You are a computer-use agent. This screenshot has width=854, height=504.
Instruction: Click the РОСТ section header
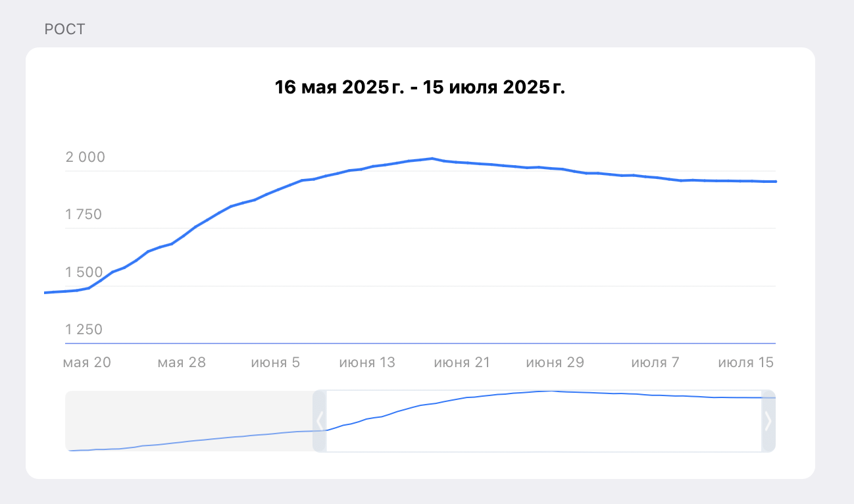pos(64,30)
